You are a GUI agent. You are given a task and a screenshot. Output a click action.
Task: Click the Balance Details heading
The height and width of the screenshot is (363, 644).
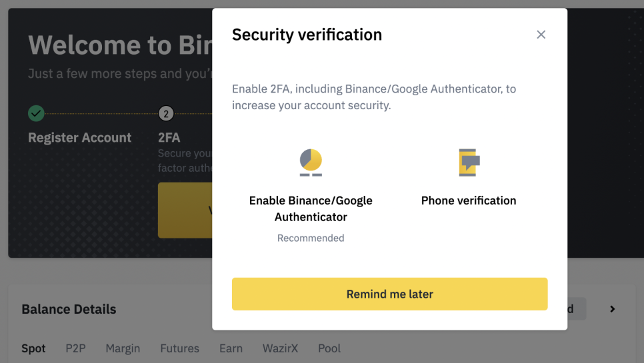click(69, 309)
